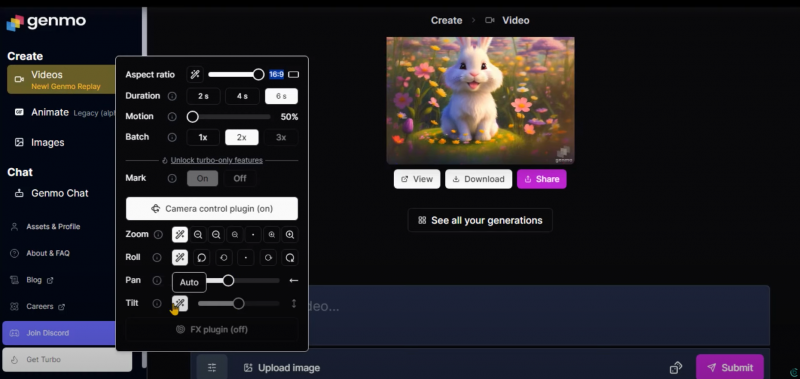Go to Assets & Profile
Screen dimensions: 800x379
pyautogui.click(x=46, y=226)
